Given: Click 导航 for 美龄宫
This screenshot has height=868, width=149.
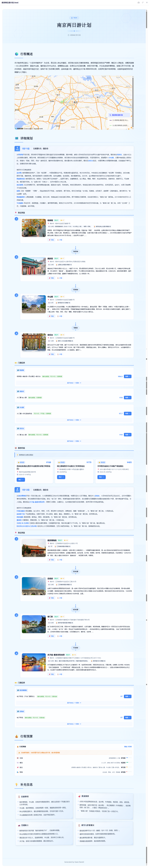Looking at the screenshot, I should (51, 278).
